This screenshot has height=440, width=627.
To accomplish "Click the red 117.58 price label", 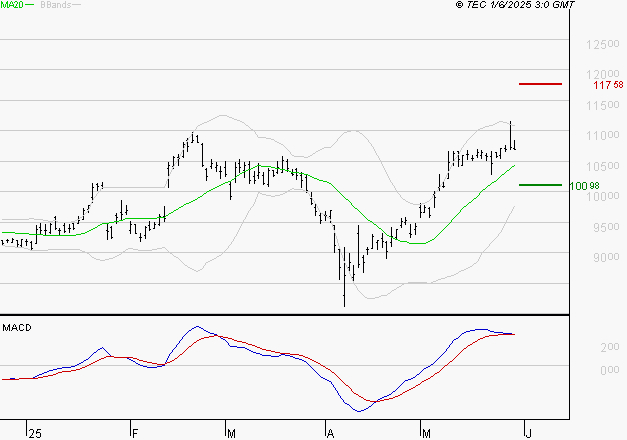I will [608, 85].
